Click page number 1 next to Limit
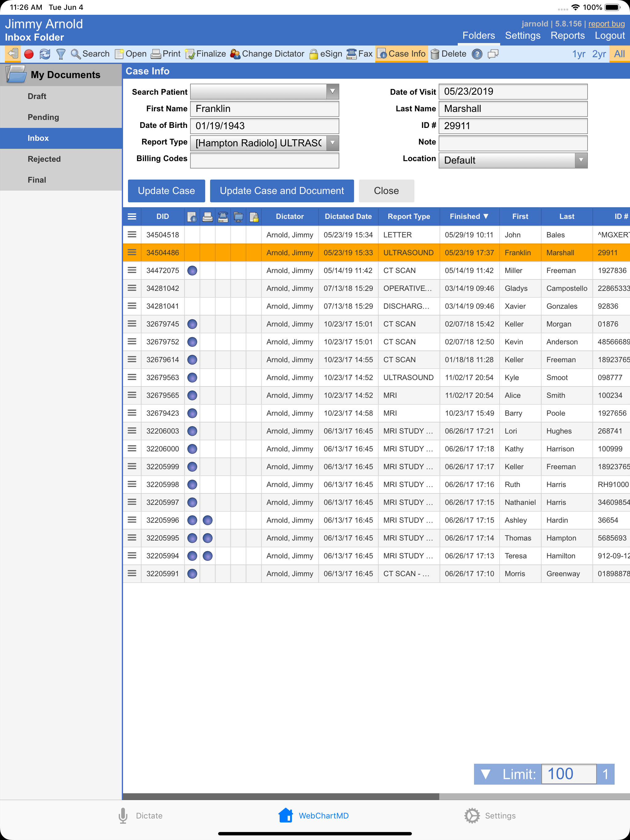This screenshot has height=840, width=630. pyautogui.click(x=605, y=774)
